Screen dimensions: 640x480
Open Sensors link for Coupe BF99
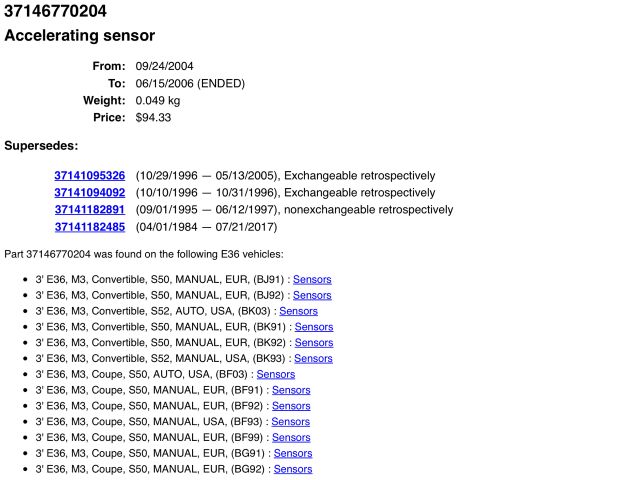pos(291,437)
